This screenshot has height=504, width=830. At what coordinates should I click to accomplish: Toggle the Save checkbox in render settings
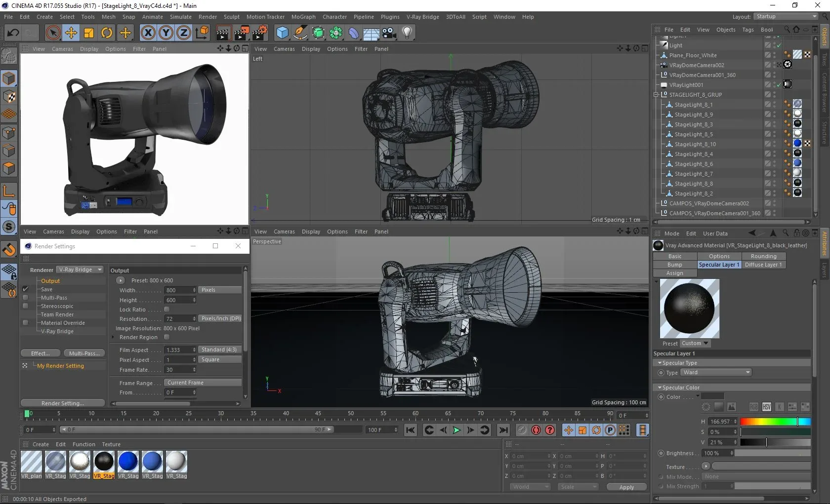click(x=25, y=289)
